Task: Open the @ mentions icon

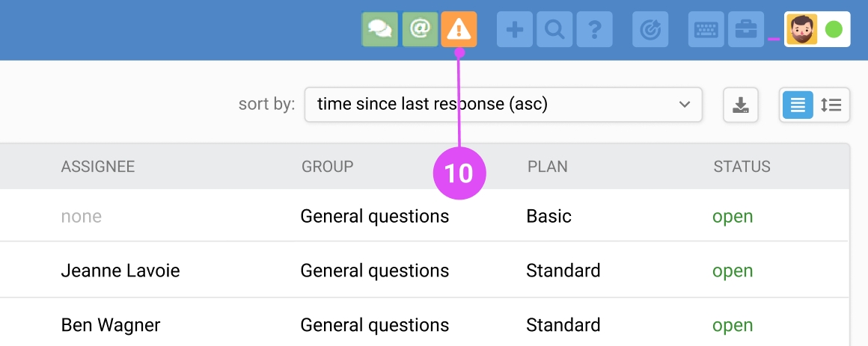Action: pyautogui.click(x=421, y=29)
